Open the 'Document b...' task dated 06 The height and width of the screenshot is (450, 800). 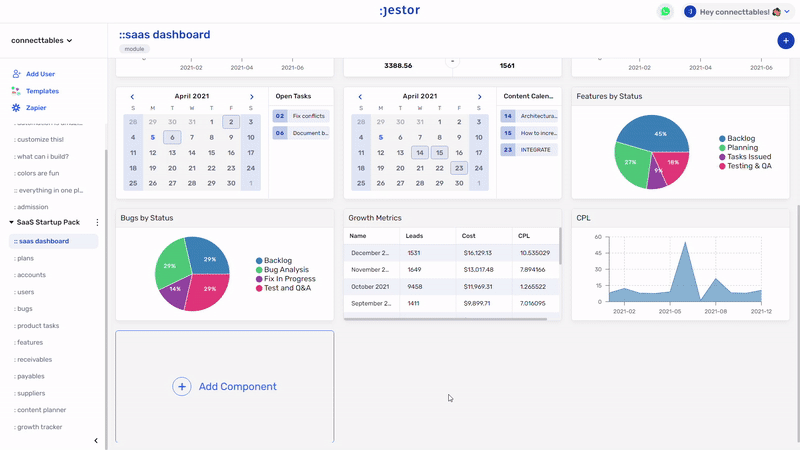(301, 133)
